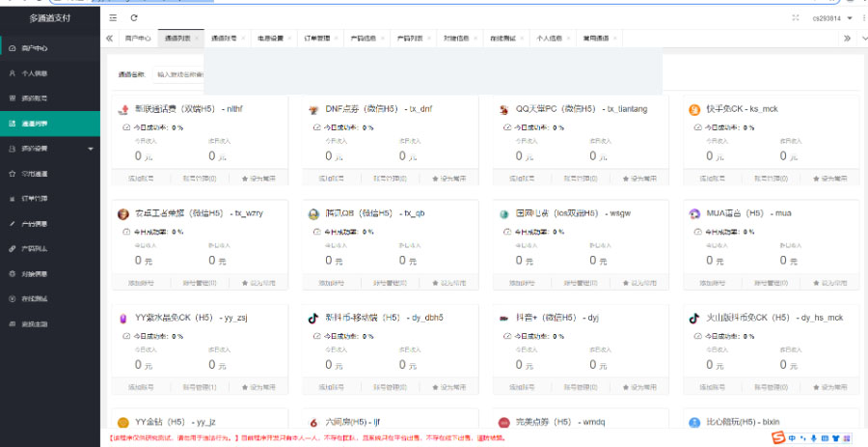868x447 pixels.
Task: Open 商户中心 in the sidebar
Action: pos(50,48)
